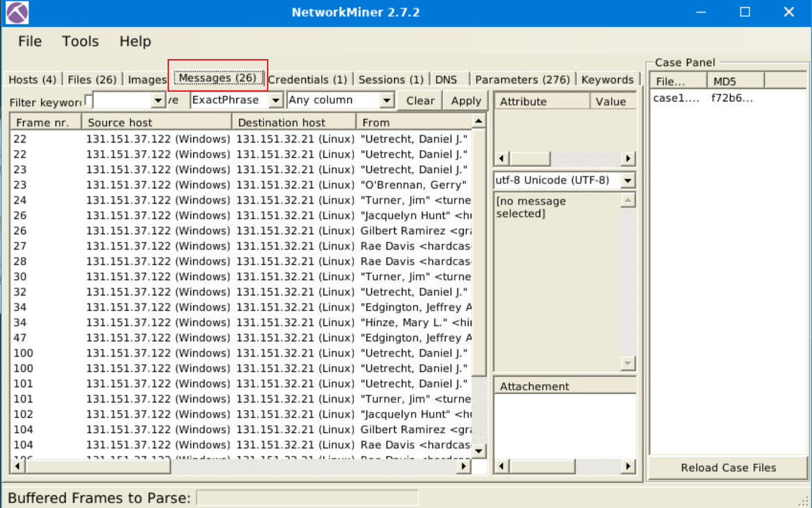This screenshot has height=508, width=812.
Task: Click the messages list scroll right arrow
Action: point(464,466)
